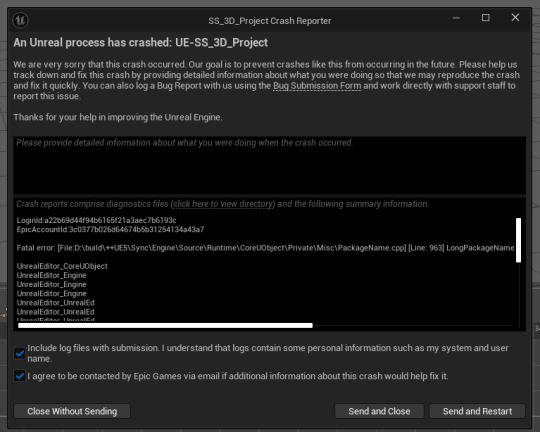The image size is (540, 432).
Task: Select the LoginId line in the summary
Action: coord(96,220)
